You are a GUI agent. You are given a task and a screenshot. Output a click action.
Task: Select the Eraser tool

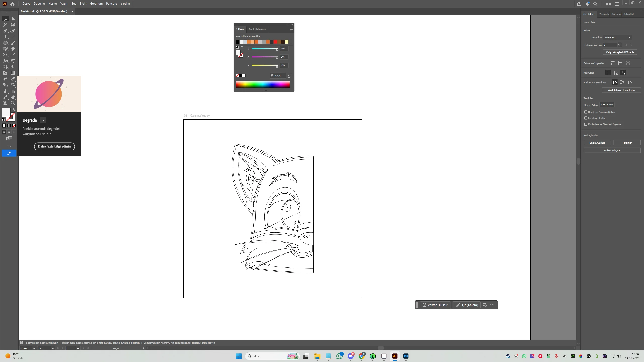13,49
